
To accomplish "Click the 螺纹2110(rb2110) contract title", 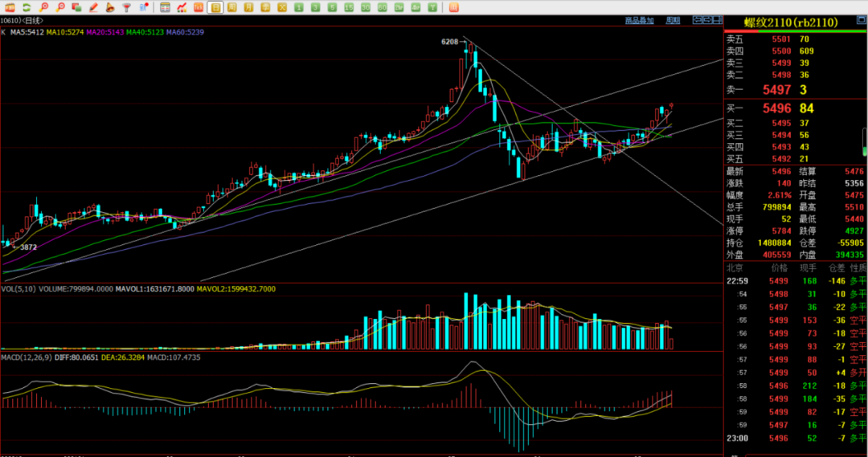I will [x=791, y=22].
